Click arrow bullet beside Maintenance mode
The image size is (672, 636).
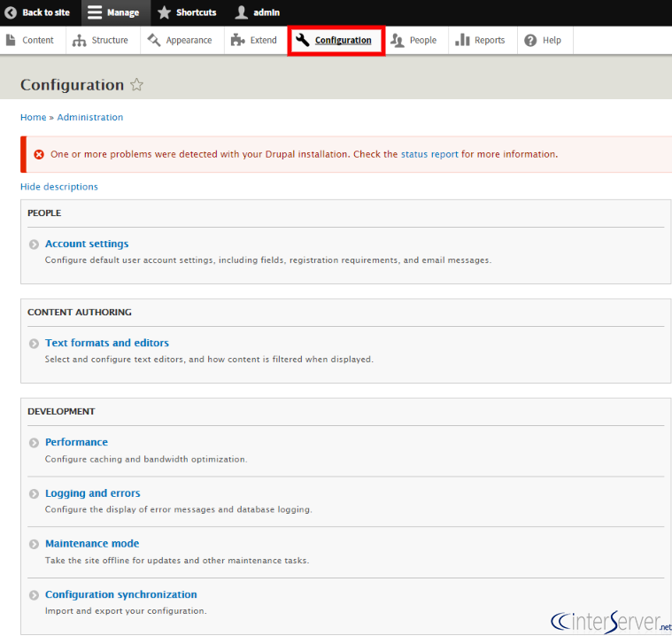point(34,544)
